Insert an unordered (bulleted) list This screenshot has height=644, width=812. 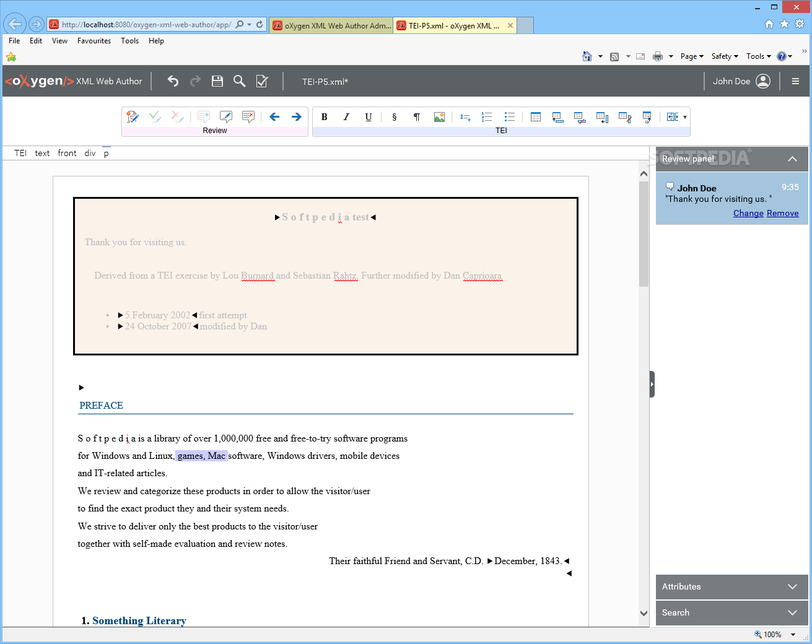[510, 116]
